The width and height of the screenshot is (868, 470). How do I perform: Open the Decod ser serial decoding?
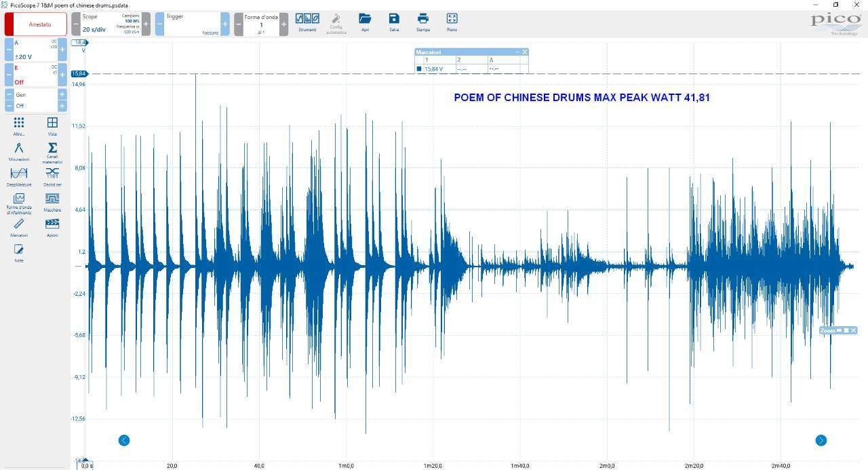[52, 176]
